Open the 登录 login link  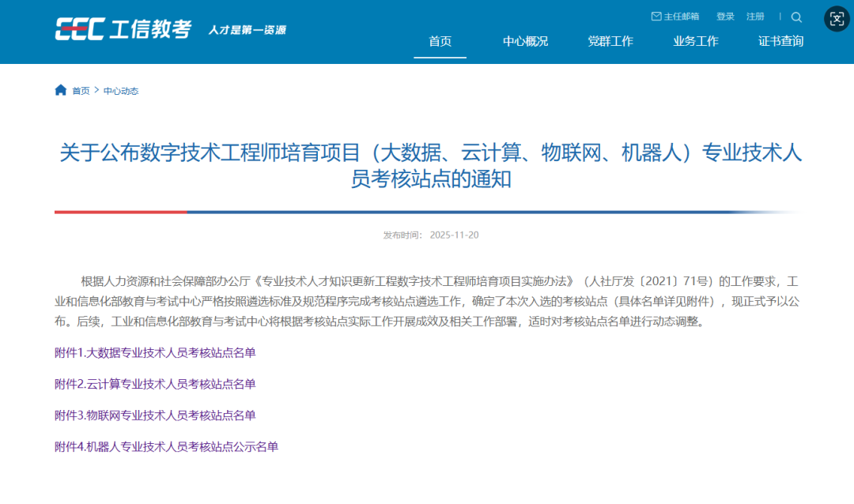point(725,17)
